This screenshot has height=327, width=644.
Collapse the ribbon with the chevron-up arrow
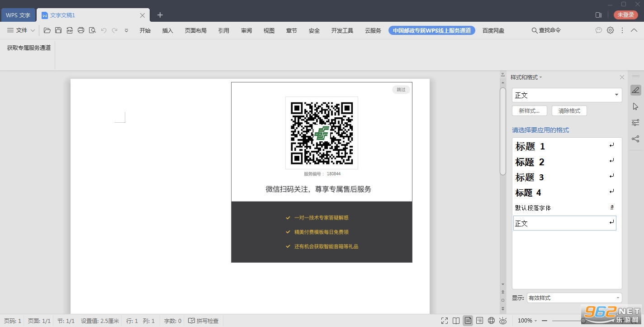(x=634, y=30)
